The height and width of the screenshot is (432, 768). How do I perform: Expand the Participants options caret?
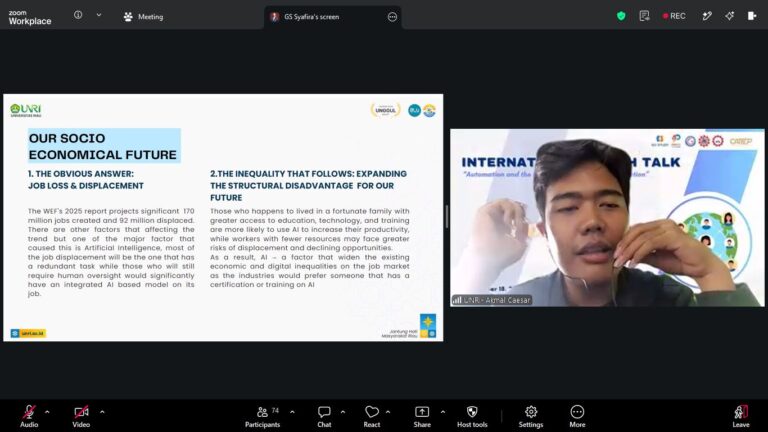(292, 412)
